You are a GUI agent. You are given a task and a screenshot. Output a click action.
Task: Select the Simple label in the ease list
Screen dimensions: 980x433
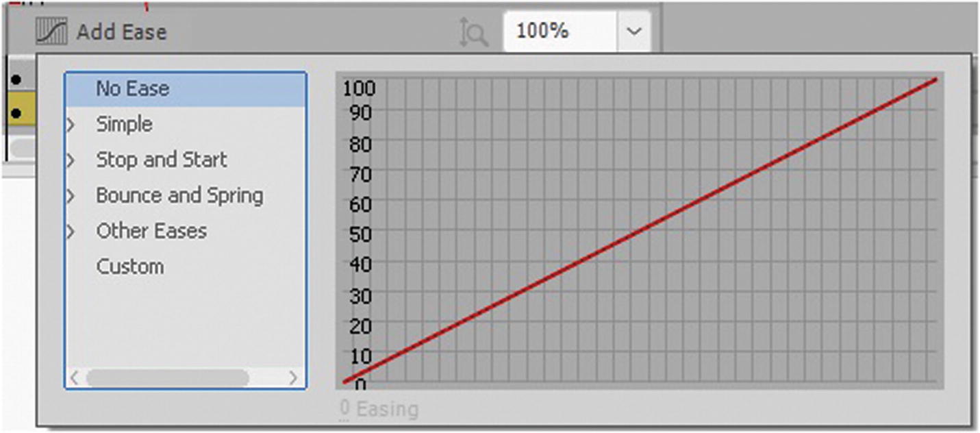click(x=124, y=125)
